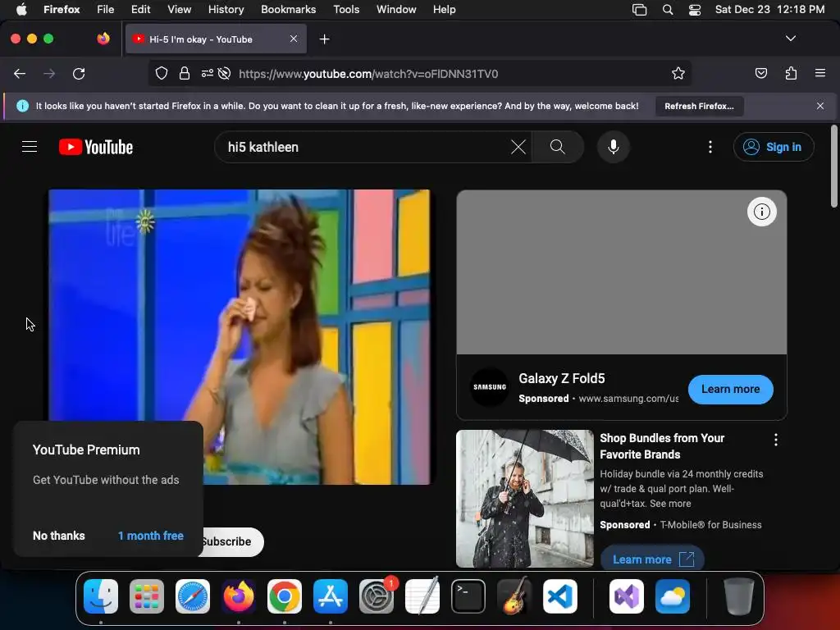Open Visual Studio Code from the dock
This screenshot has width=840, height=630.
560,596
